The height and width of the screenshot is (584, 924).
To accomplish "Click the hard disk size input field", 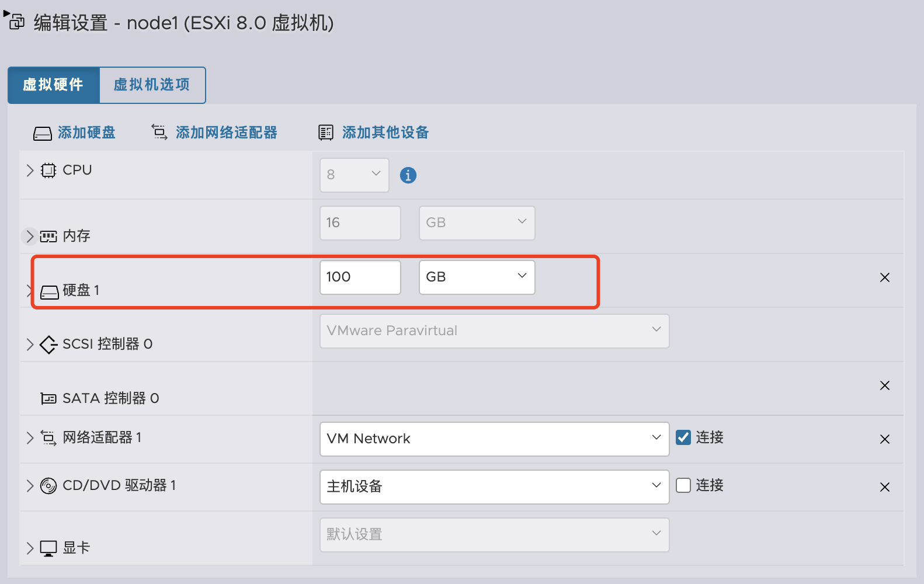I will 360,277.
